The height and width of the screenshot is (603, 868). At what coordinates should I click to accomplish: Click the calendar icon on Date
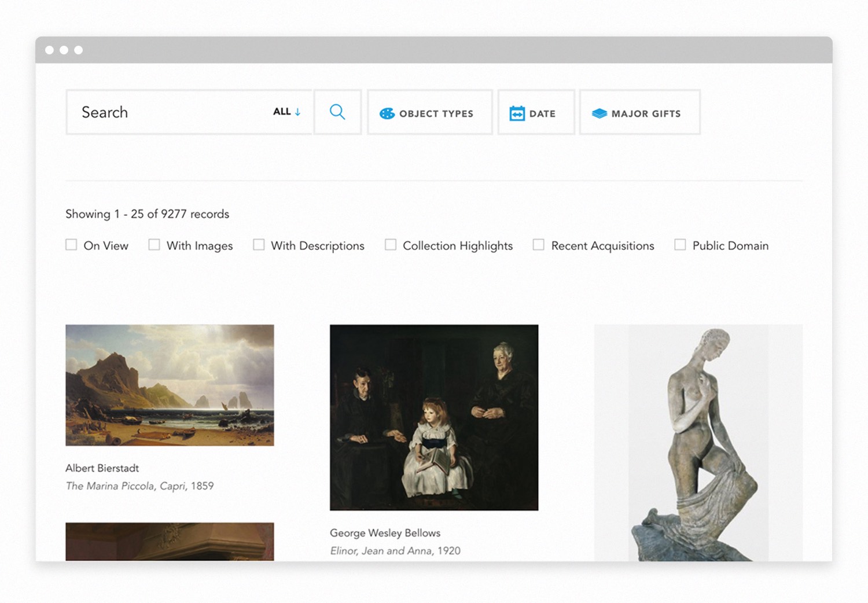(517, 113)
